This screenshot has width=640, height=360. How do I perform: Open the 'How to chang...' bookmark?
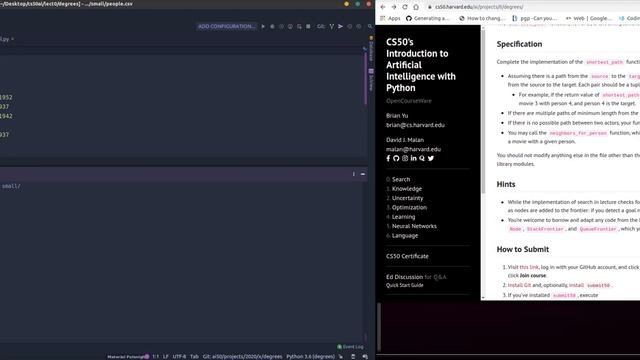point(482,18)
